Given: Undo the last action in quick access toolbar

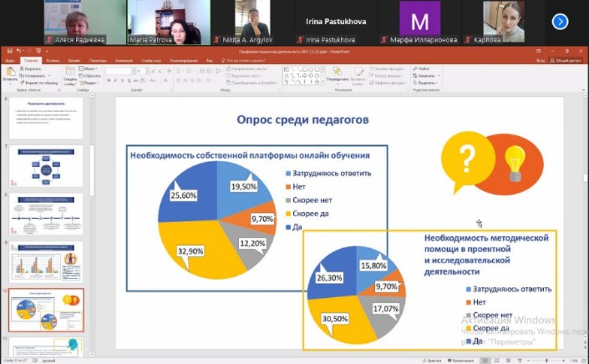Looking at the screenshot, I should click(x=20, y=52).
